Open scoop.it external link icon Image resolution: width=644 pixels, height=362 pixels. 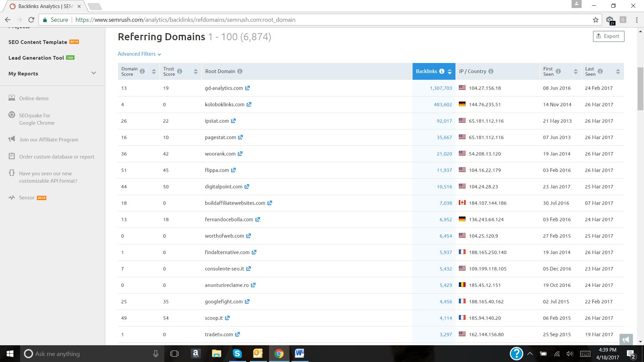tap(227, 318)
